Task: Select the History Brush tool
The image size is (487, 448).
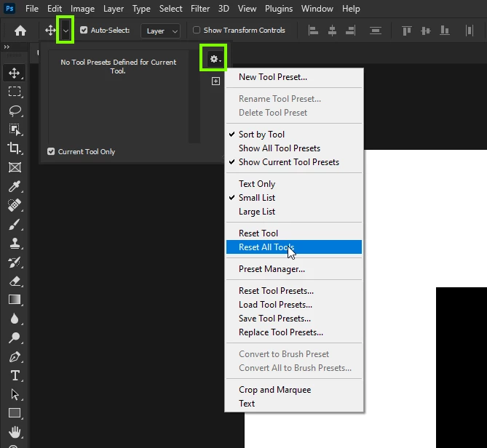Action: click(x=15, y=262)
